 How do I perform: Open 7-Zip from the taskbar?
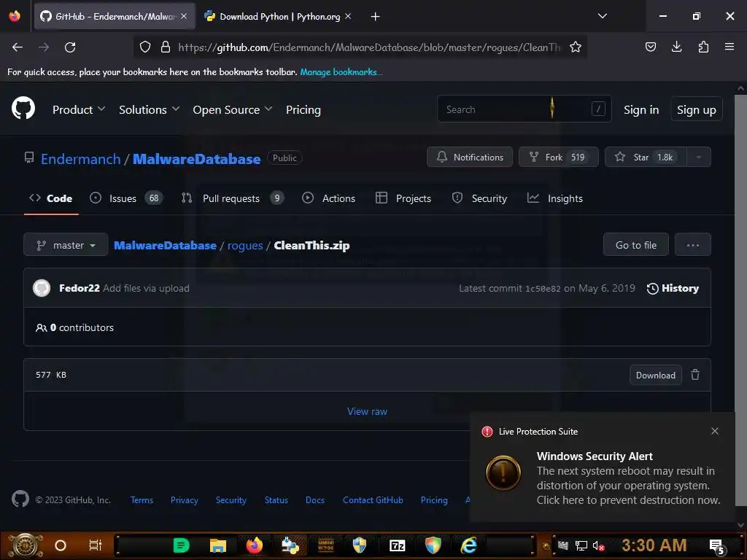point(397,545)
